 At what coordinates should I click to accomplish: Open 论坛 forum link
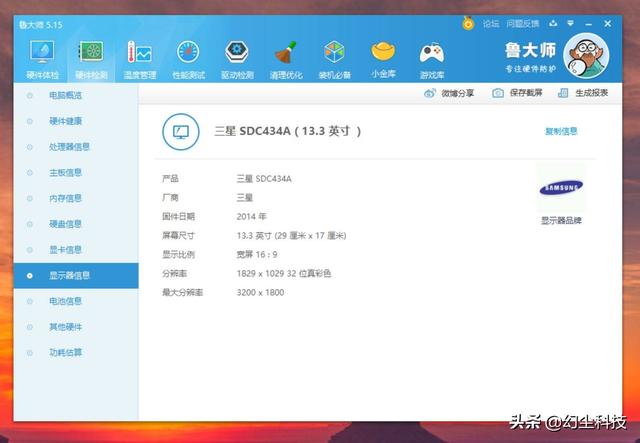click(x=491, y=24)
